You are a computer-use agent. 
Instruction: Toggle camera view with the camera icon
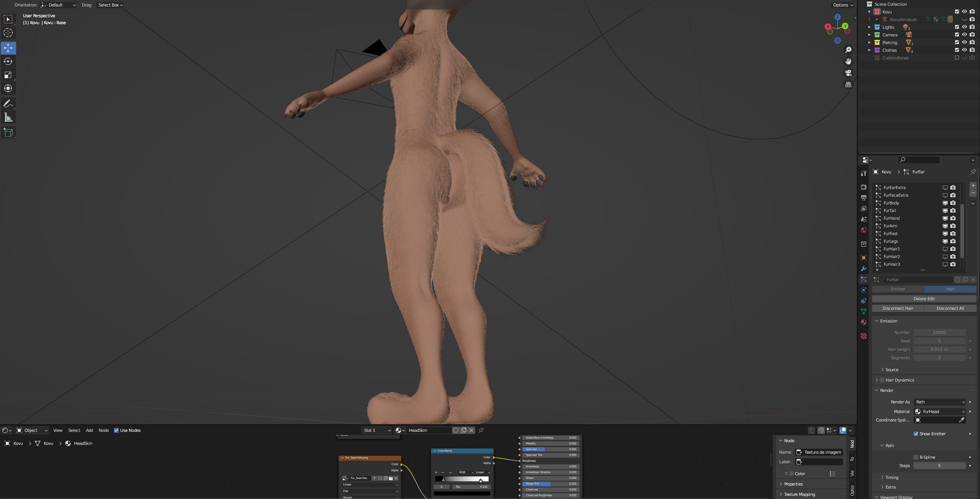click(x=848, y=73)
